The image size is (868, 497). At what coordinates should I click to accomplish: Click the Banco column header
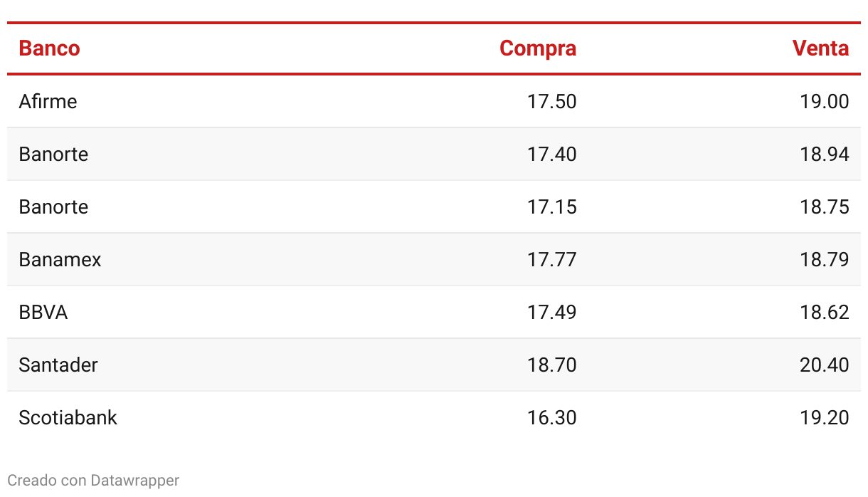[49, 48]
